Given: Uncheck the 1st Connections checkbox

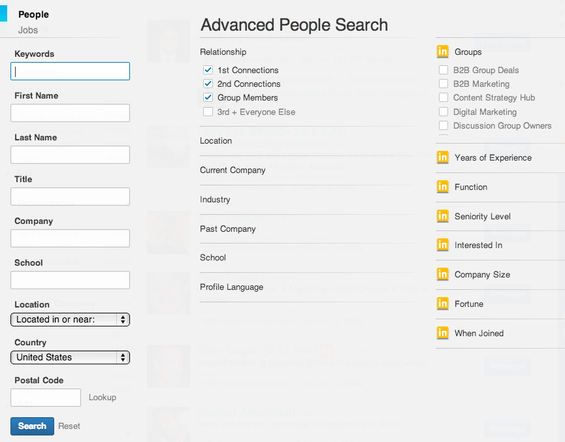Looking at the screenshot, I should (208, 70).
